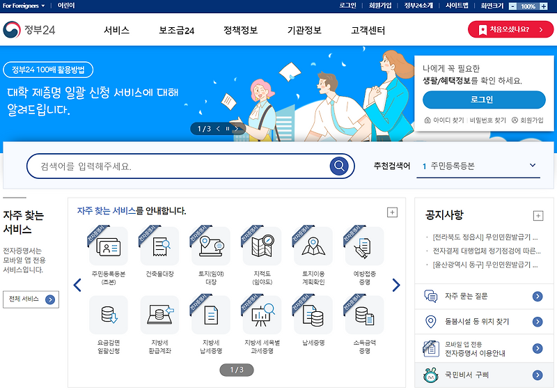Open the For Foreigners dropdown

[x=24, y=6]
